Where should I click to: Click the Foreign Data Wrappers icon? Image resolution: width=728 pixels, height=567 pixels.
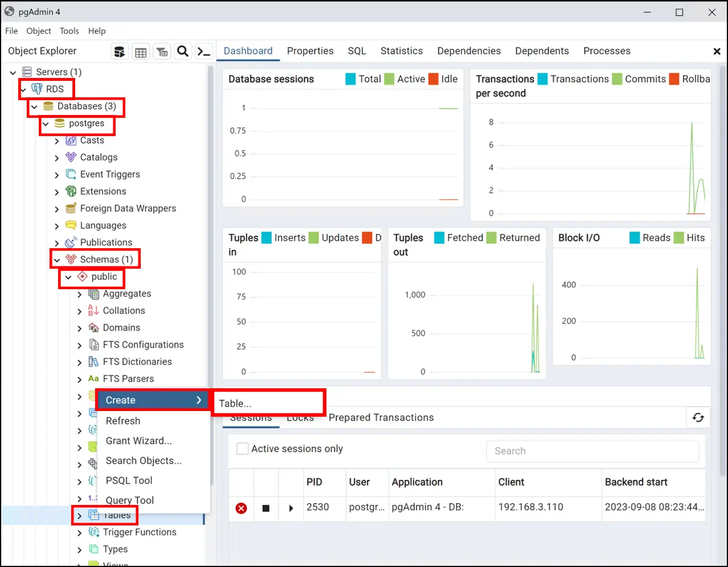point(71,208)
